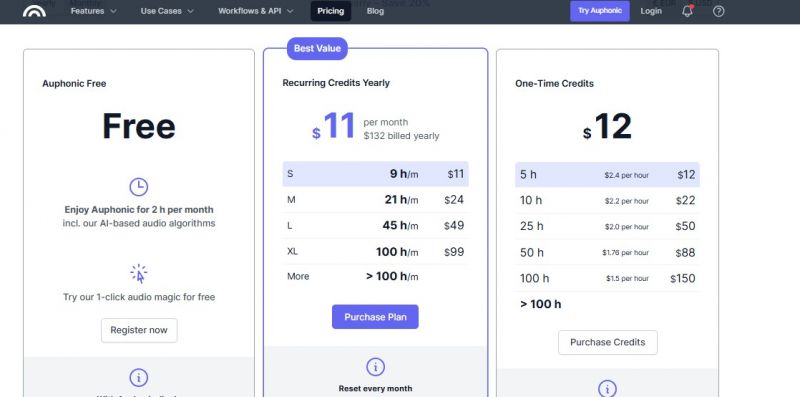Image resolution: width=800 pixels, height=397 pixels.
Task: Expand the Features dropdown menu
Action: (x=93, y=11)
